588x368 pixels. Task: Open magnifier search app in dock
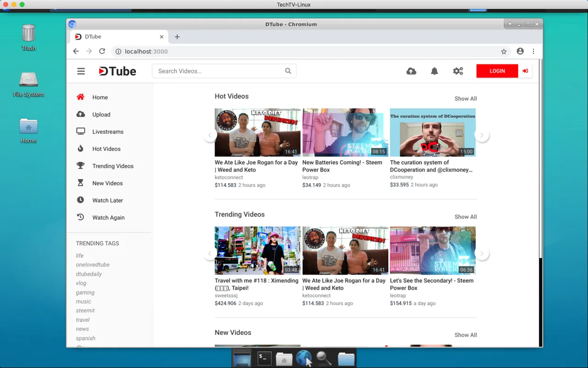[324, 358]
